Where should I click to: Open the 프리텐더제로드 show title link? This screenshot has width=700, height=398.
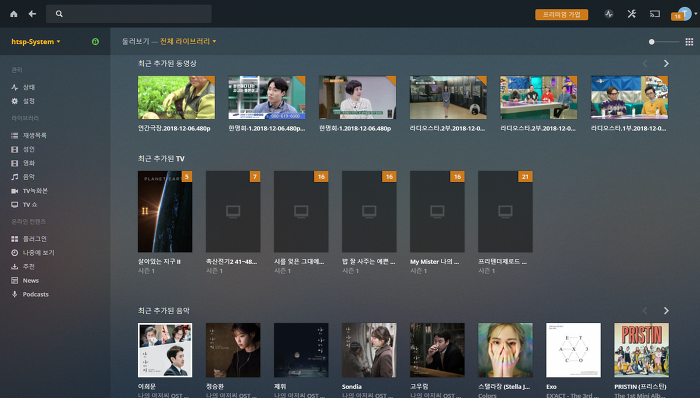click(502, 261)
